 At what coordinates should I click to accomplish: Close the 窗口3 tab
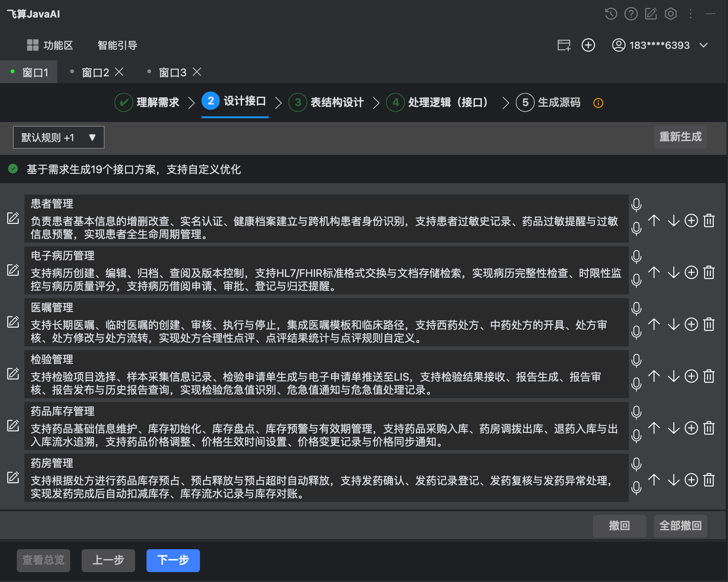[196, 72]
